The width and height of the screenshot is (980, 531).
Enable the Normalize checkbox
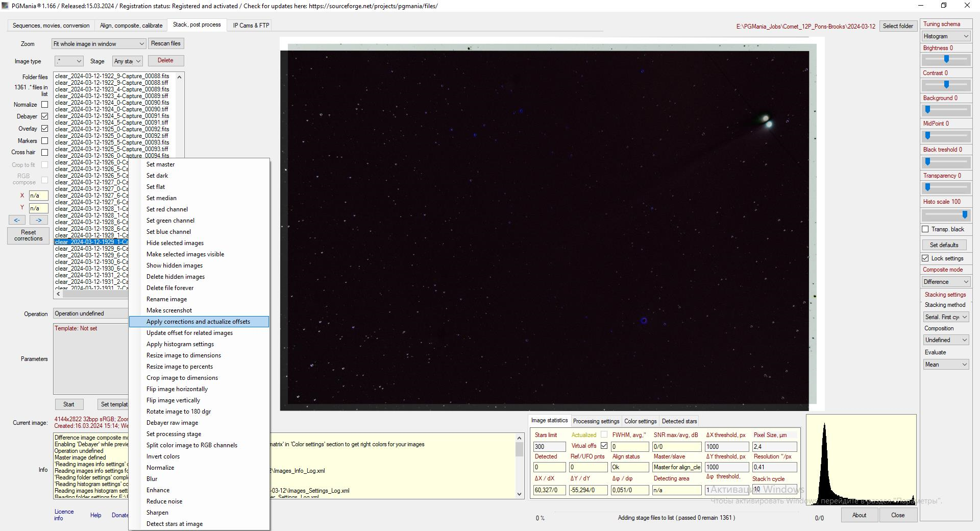click(44, 105)
